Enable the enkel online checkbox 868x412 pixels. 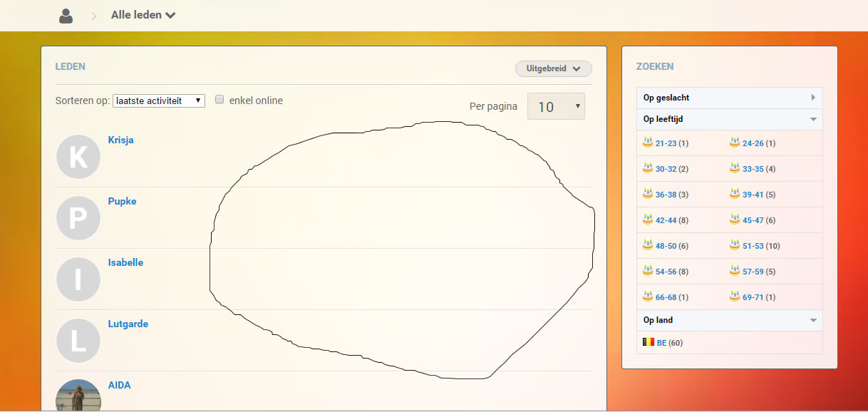219,100
